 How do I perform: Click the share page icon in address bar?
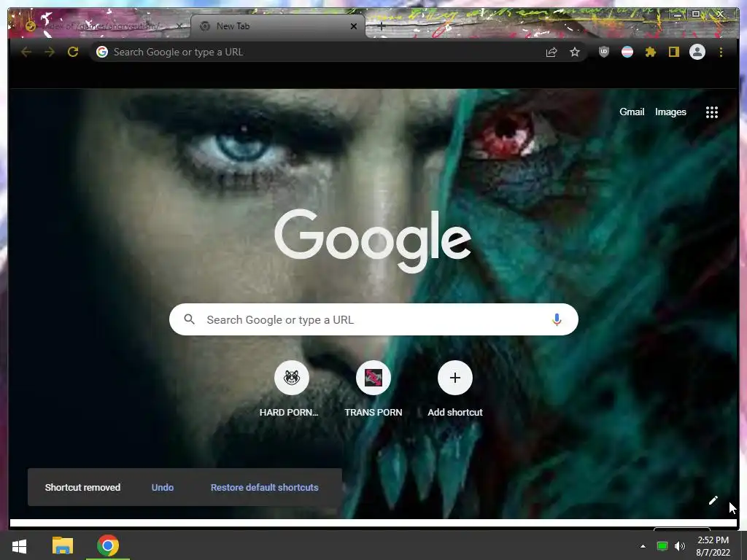(551, 52)
